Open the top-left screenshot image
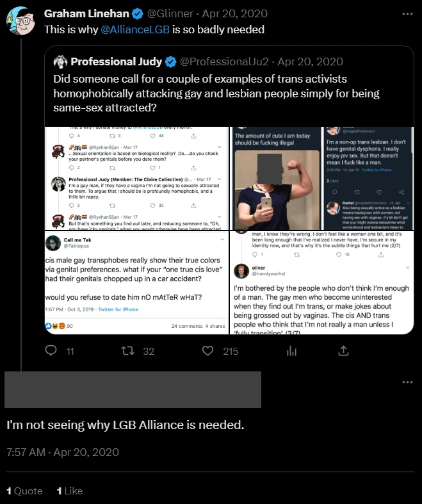 coord(136,178)
